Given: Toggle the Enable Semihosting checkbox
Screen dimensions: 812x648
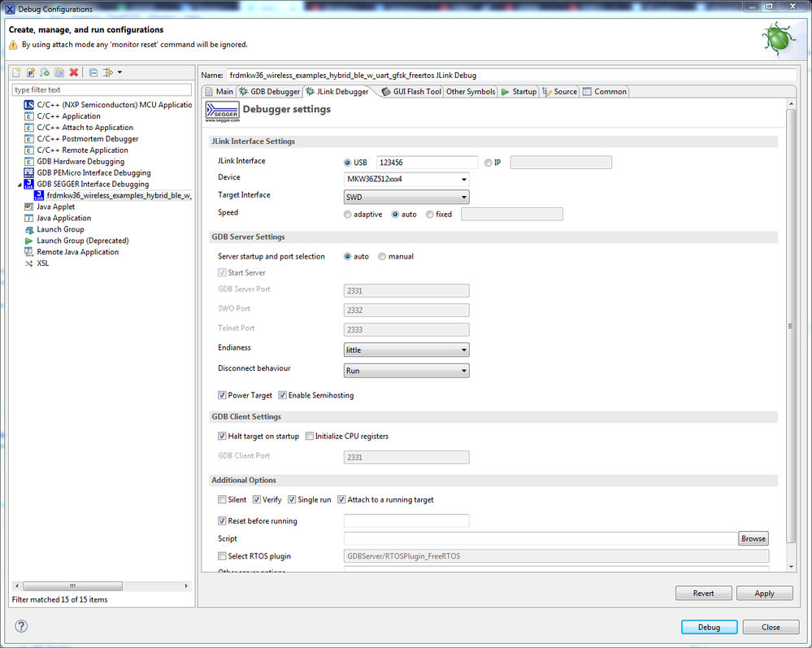Looking at the screenshot, I should pyautogui.click(x=282, y=395).
